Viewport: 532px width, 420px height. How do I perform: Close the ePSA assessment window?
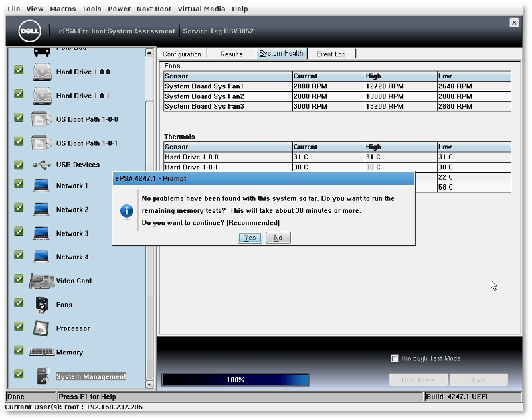(x=514, y=23)
